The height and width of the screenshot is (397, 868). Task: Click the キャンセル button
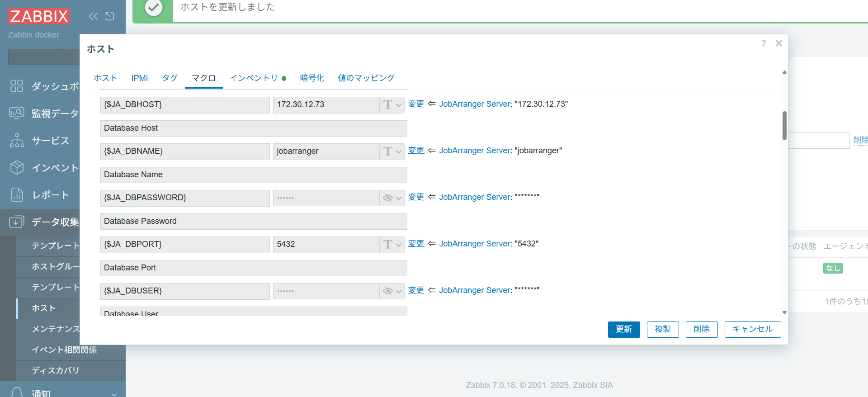click(x=753, y=329)
